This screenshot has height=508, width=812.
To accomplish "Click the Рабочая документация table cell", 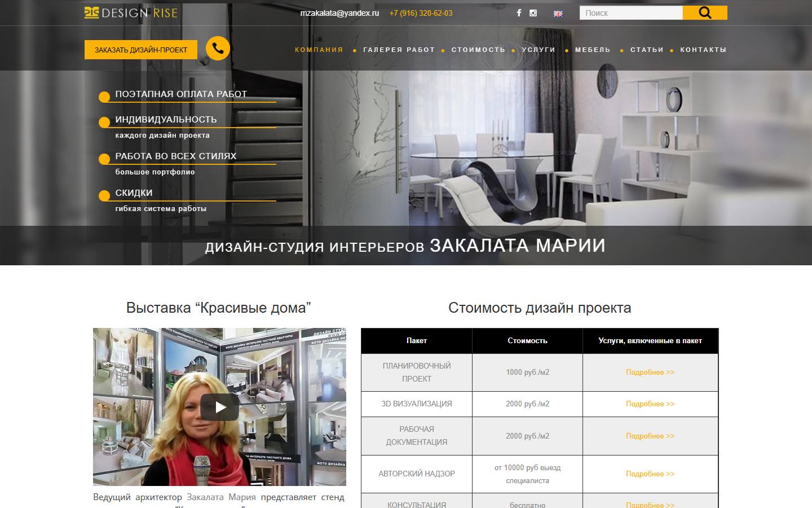I will 417,436.
